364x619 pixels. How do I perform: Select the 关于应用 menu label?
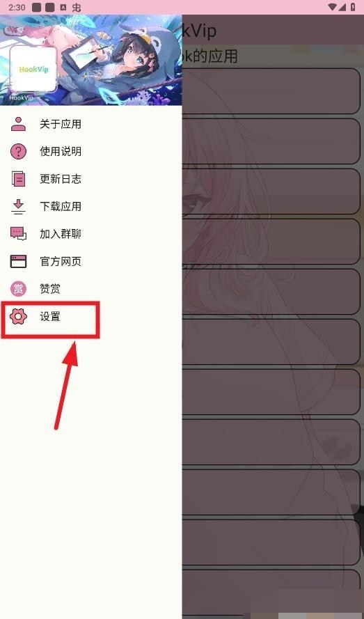click(61, 124)
